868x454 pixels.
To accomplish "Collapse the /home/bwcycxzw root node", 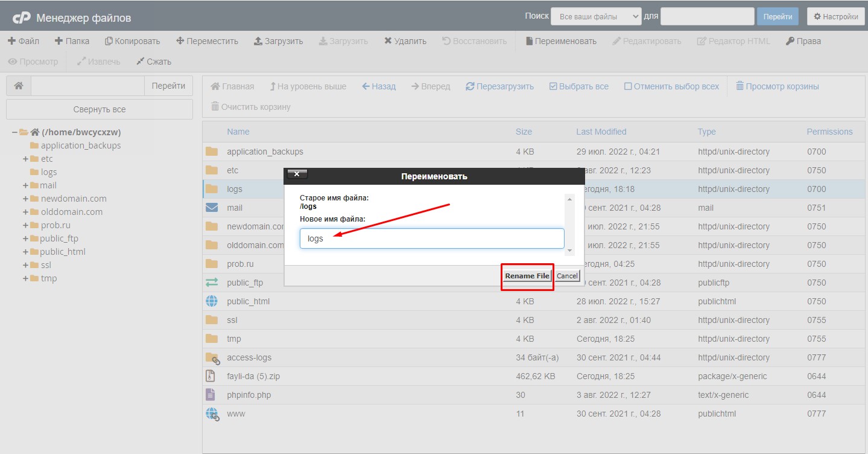I will tap(14, 132).
